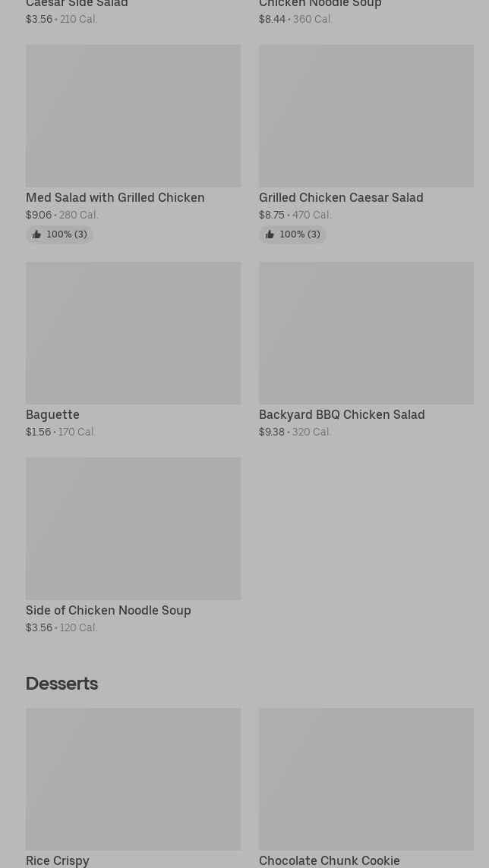Viewport: 489px width, 868px height.
Task: Click thumbs-up icon under Grilled Chicken Caesar Salad
Action: (x=270, y=235)
